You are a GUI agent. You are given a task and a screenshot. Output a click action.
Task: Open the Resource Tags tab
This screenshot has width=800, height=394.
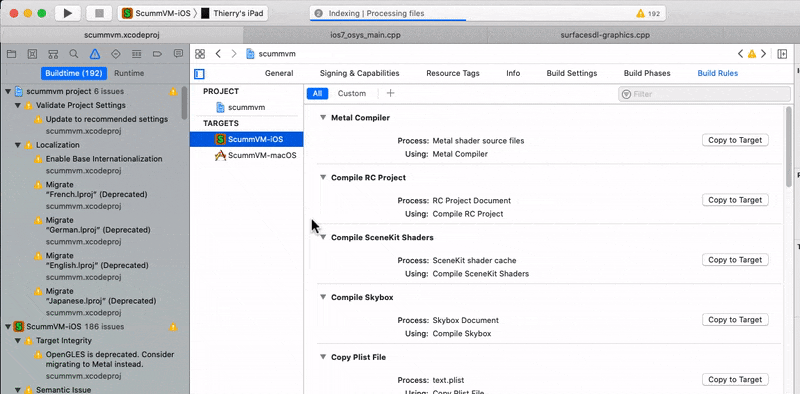[453, 73]
